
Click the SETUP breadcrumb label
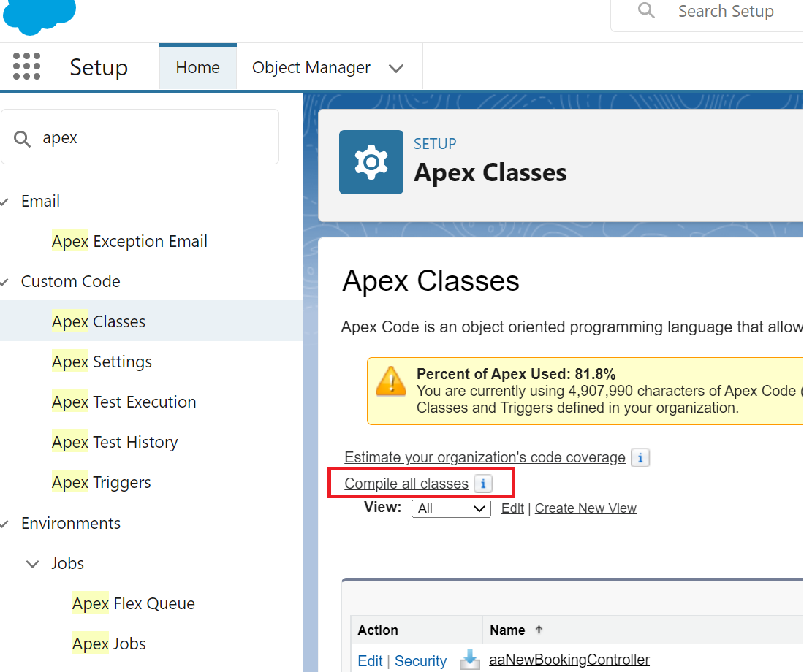pos(435,144)
